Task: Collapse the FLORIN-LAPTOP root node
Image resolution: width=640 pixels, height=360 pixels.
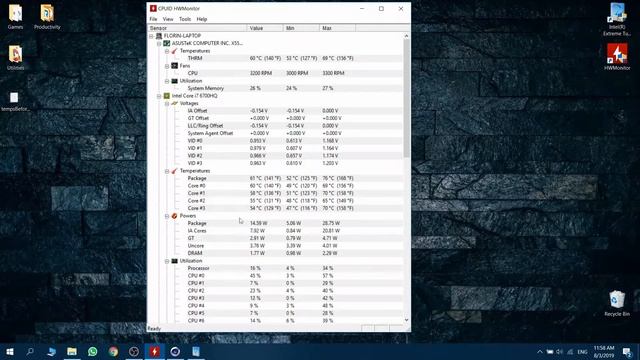Action: coord(151,36)
